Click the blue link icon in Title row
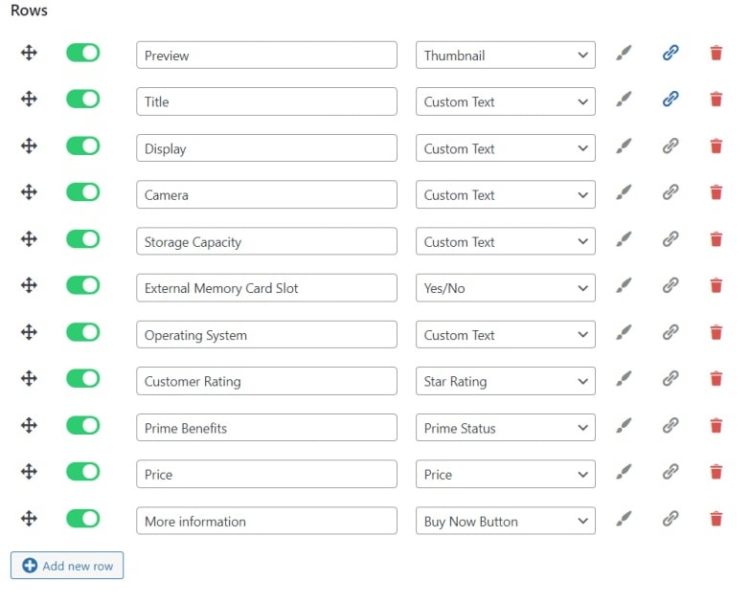 (671, 99)
